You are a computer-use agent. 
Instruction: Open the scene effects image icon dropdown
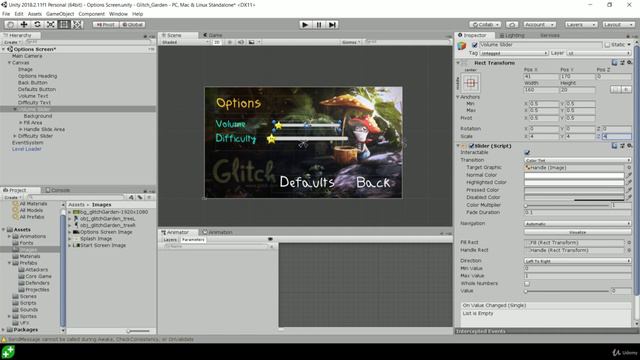[x=253, y=42]
